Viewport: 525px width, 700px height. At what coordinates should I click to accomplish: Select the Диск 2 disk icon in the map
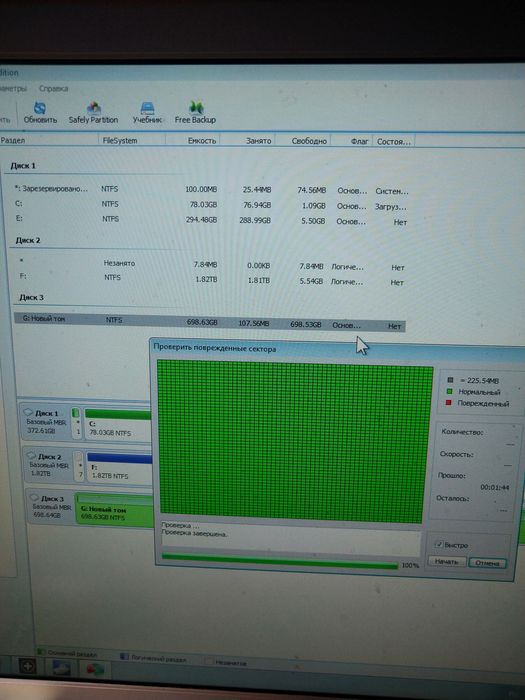tap(31, 455)
